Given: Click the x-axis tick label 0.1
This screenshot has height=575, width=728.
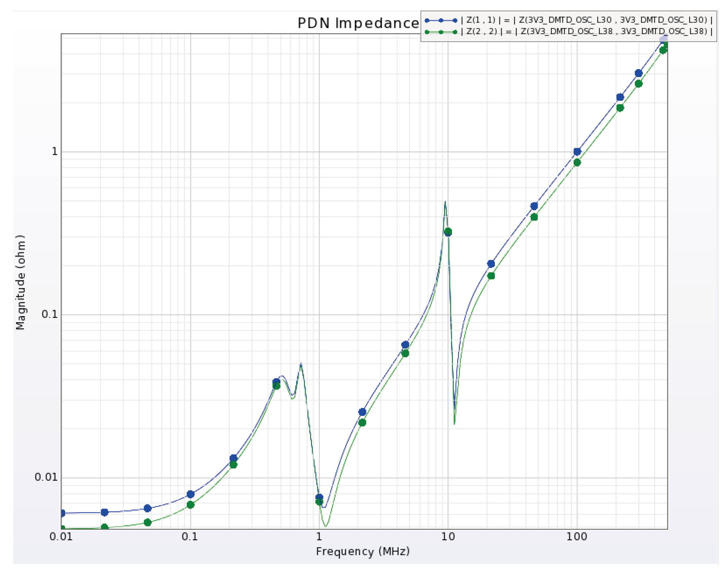Looking at the screenshot, I should pos(190,537).
